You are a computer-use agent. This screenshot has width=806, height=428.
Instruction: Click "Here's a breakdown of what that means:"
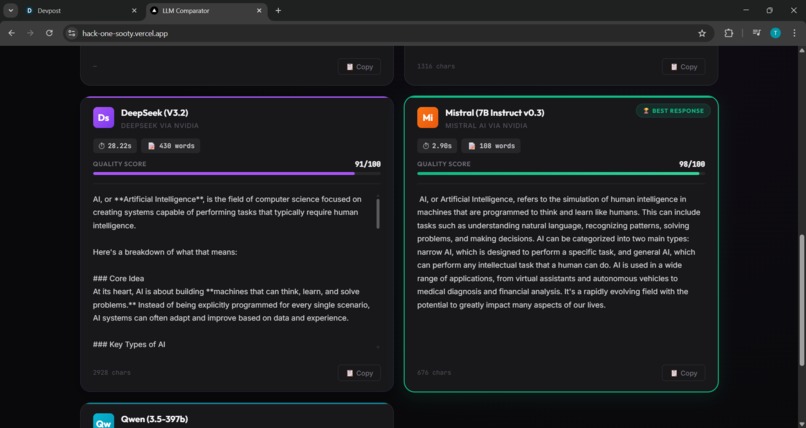(165, 252)
